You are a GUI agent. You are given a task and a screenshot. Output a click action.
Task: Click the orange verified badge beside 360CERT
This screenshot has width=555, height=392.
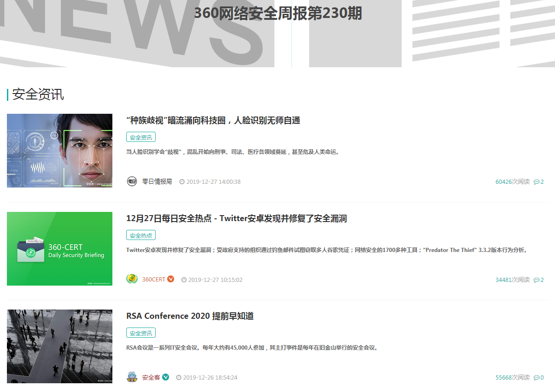170,279
